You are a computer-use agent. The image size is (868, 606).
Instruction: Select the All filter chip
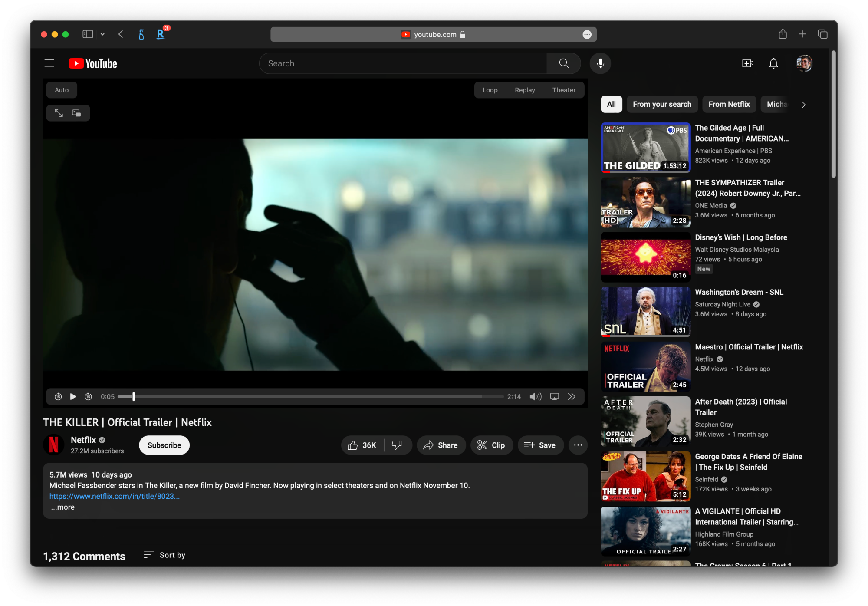pyautogui.click(x=611, y=104)
